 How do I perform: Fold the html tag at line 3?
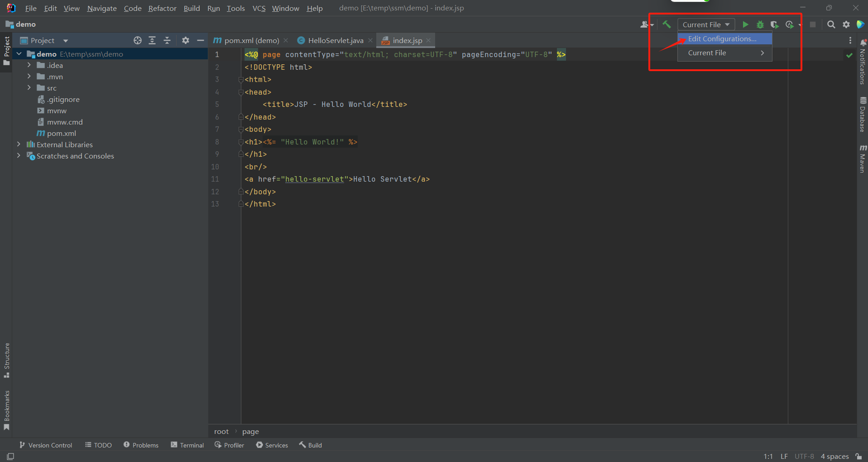(241, 80)
